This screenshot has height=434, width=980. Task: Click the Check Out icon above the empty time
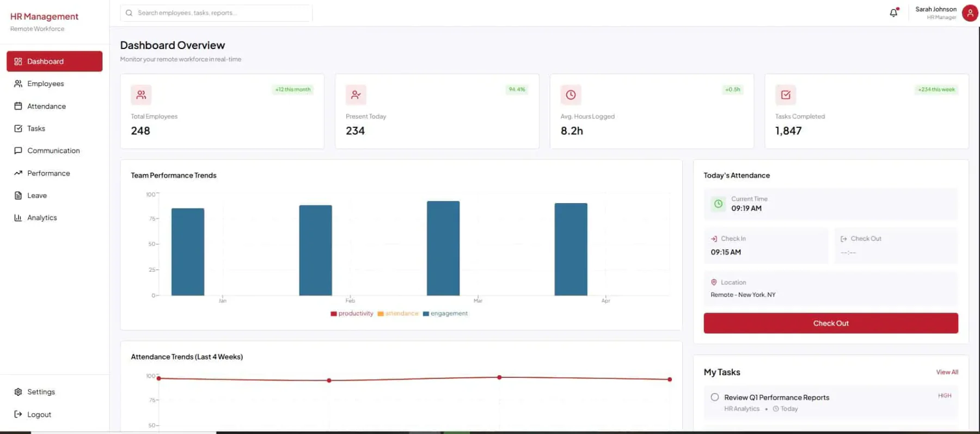[x=844, y=239]
